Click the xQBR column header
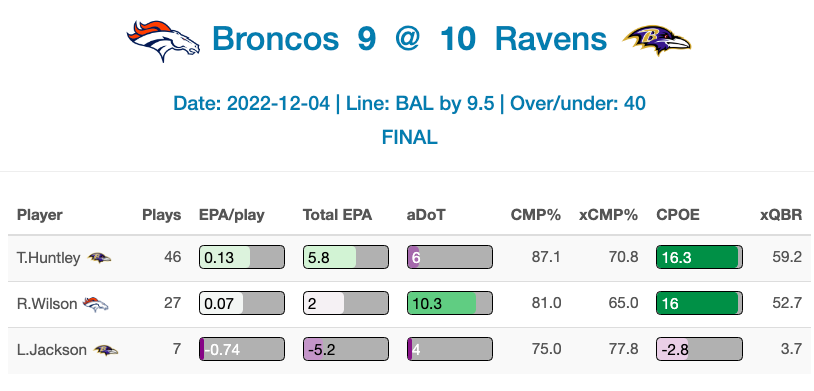 pos(781,215)
